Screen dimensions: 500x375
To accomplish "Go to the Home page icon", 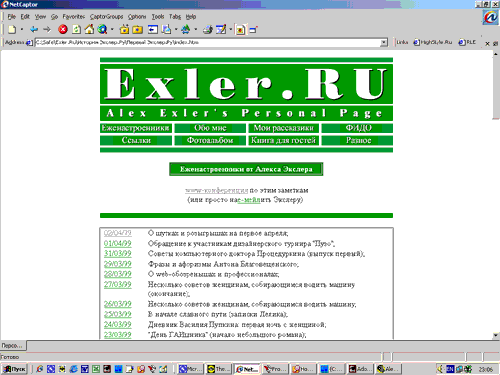I will [x=89, y=30].
